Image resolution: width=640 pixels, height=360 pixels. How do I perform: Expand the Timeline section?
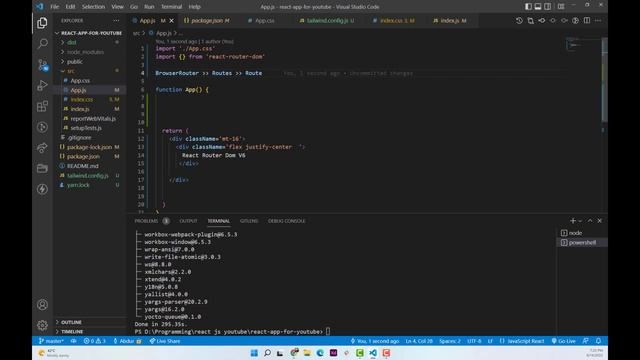click(x=89, y=331)
